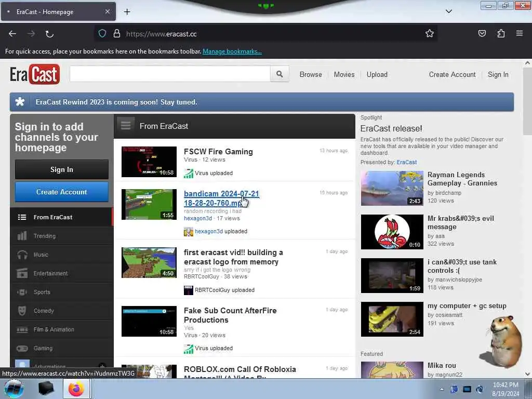Click the black folder taskbar icon

pos(46,389)
